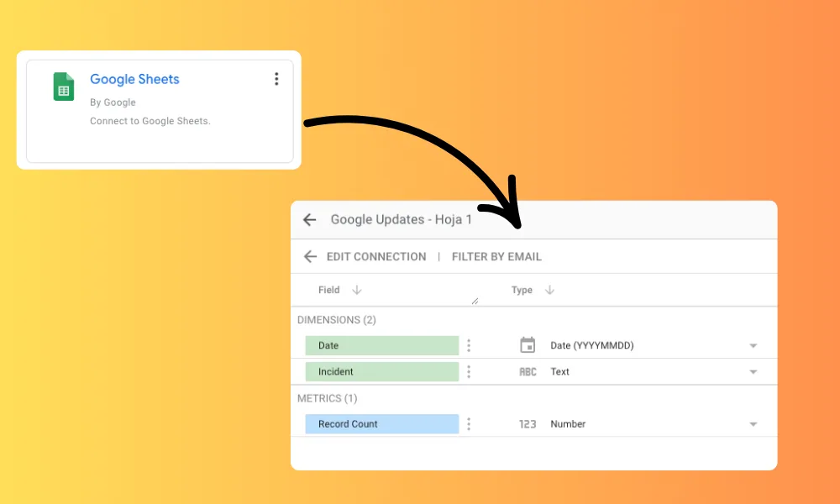Open the Date field's three-dot options
The height and width of the screenshot is (504, 840).
(x=469, y=345)
